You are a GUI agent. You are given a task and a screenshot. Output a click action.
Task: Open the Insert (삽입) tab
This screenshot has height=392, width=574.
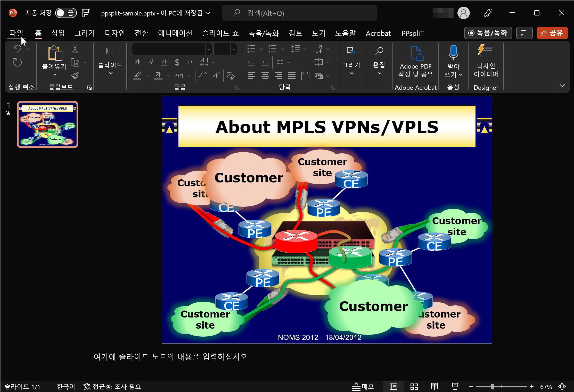click(58, 33)
